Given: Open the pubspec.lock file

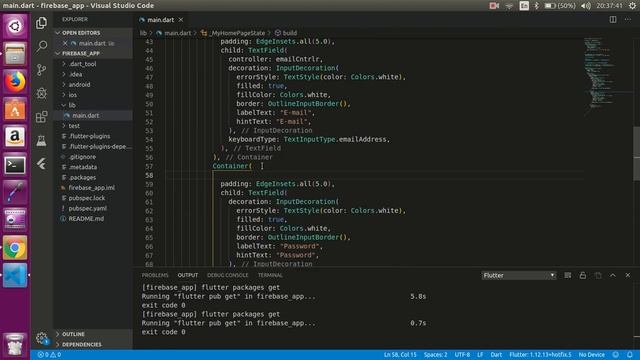Looking at the screenshot, I should click(x=93, y=198).
